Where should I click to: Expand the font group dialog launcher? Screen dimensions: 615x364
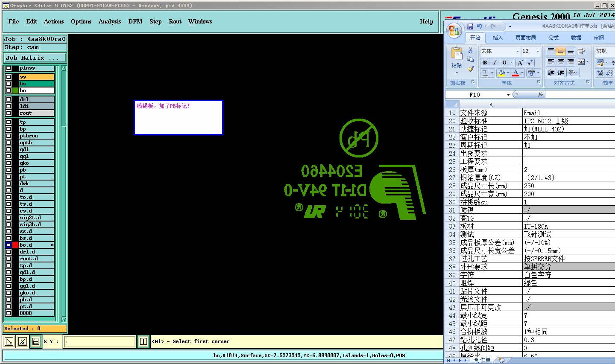[x=539, y=82]
